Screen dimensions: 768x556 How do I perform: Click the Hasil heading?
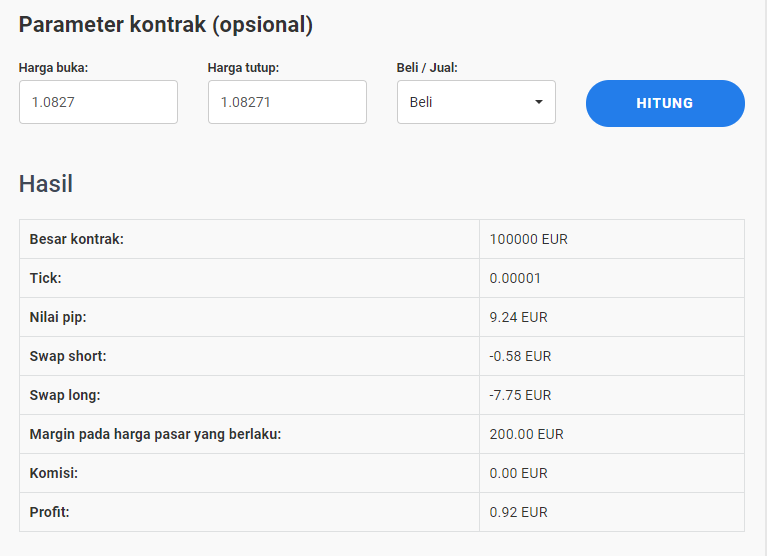(46, 184)
